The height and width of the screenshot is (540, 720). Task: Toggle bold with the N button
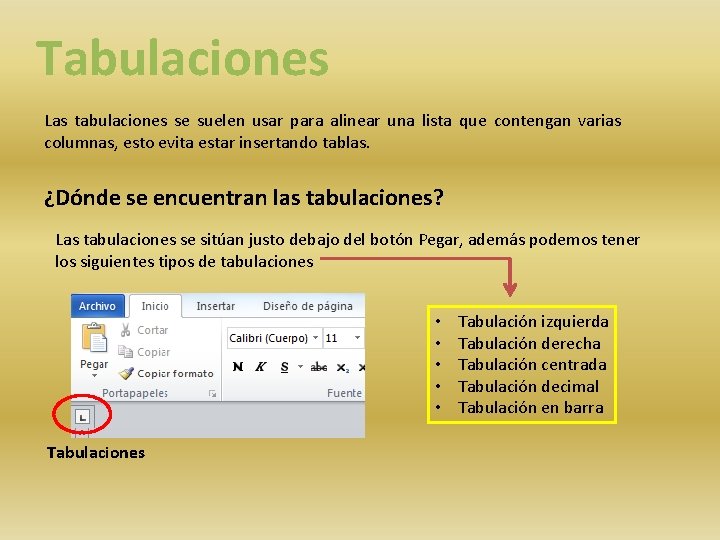[238, 367]
